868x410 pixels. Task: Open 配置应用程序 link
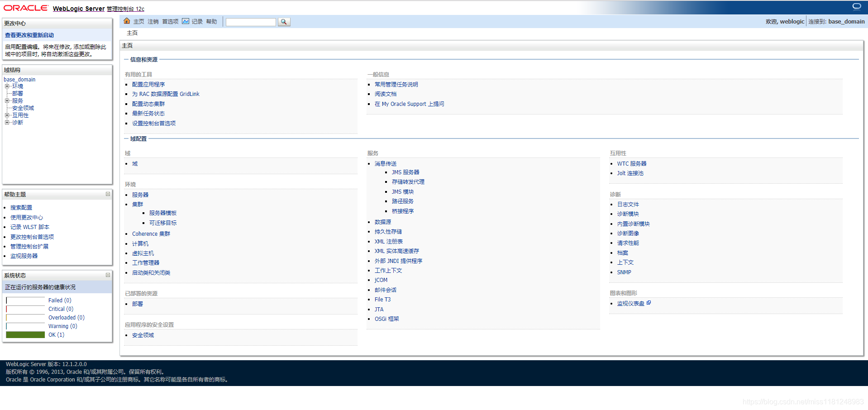148,85
